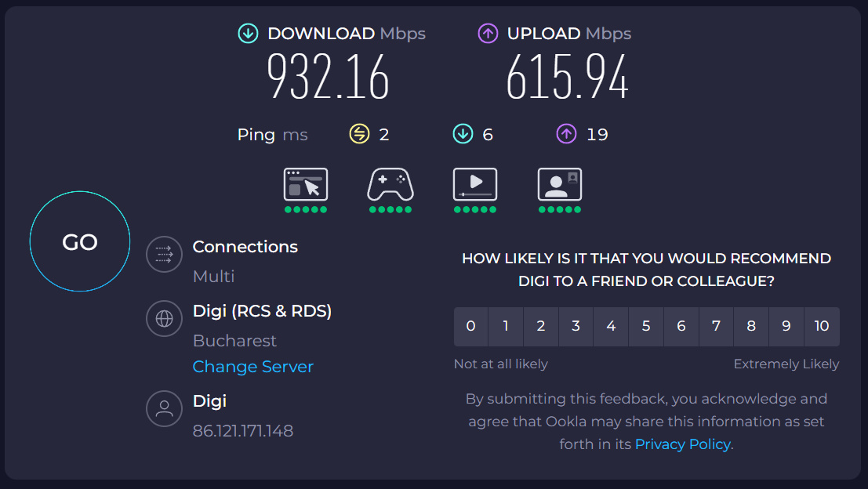
Task: Click the user profile icon beside Digi
Action: click(x=165, y=408)
